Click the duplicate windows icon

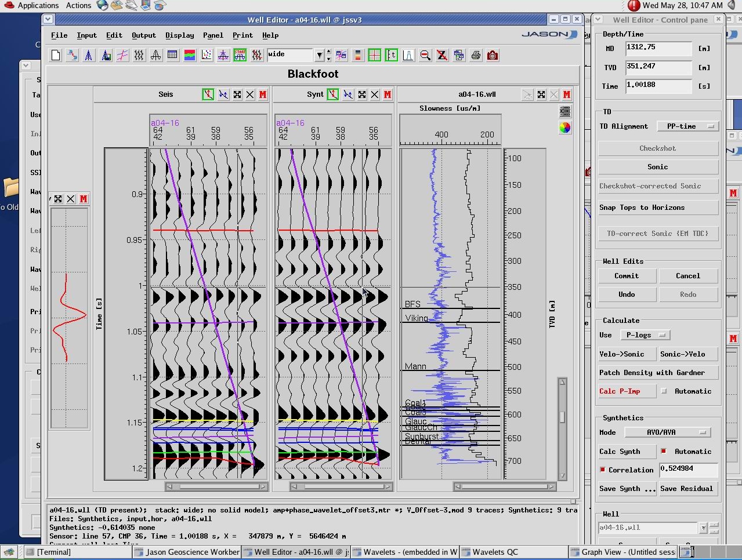[459, 55]
